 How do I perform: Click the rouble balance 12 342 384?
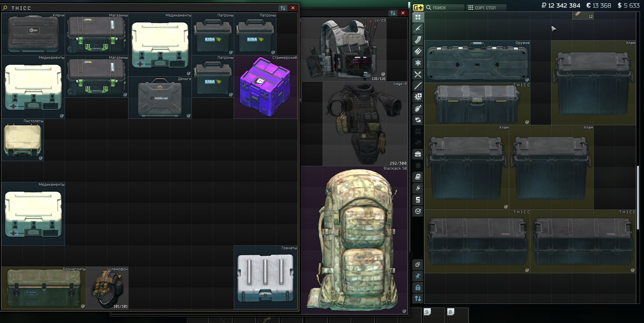pos(561,6)
